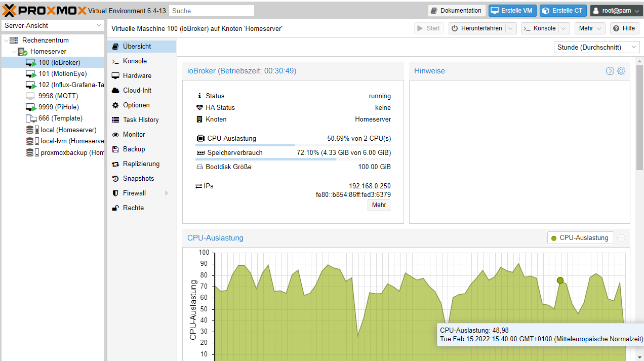This screenshot has width=644, height=361.
Task: Open the Hardware tab
Action: pos(137,75)
